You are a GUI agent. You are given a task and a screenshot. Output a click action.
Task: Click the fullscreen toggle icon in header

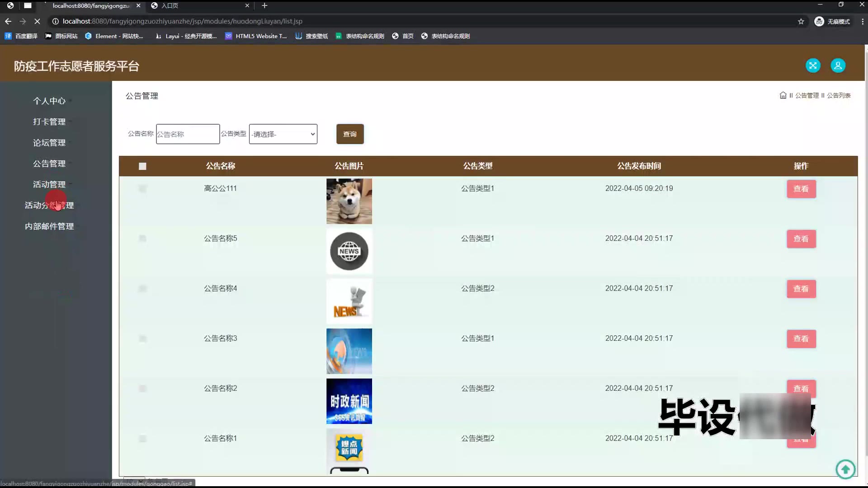click(813, 66)
